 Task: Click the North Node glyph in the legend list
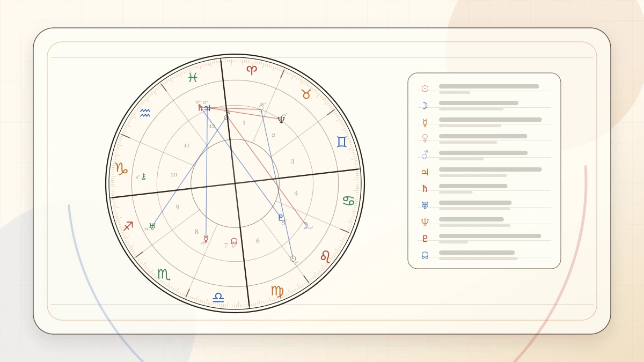[425, 255]
